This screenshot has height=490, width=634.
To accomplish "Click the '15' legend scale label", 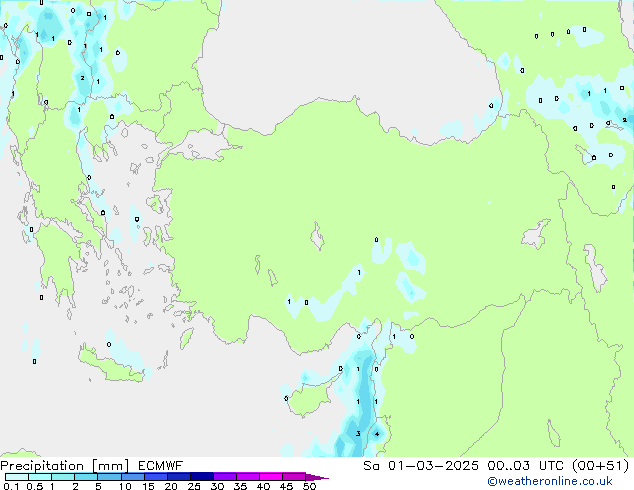I will pyautogui.click(x=148, y=486).
